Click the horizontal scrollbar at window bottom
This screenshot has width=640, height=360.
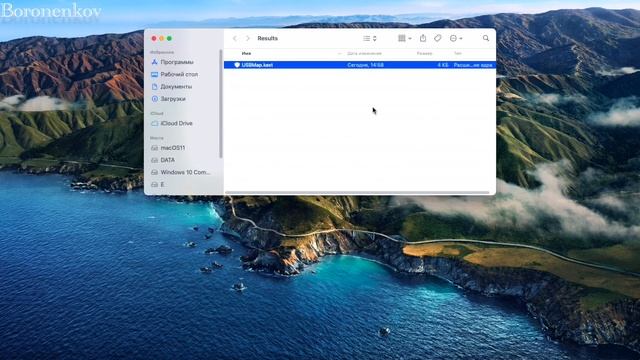pos(357,192)
